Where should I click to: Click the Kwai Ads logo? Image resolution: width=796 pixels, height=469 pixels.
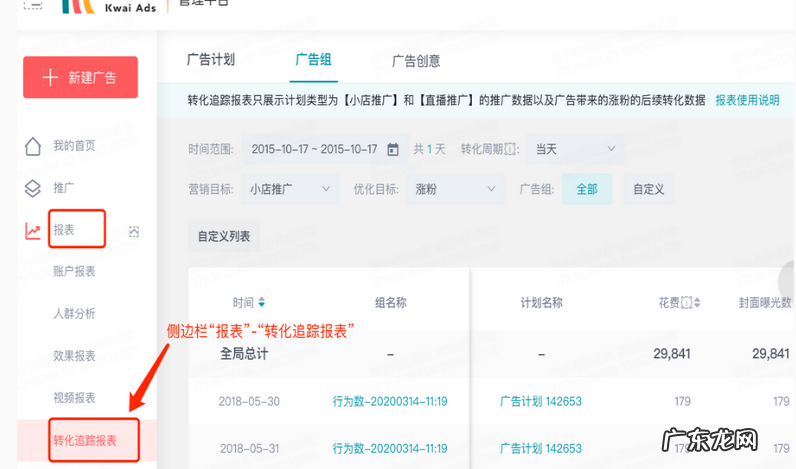coord(109,6)
